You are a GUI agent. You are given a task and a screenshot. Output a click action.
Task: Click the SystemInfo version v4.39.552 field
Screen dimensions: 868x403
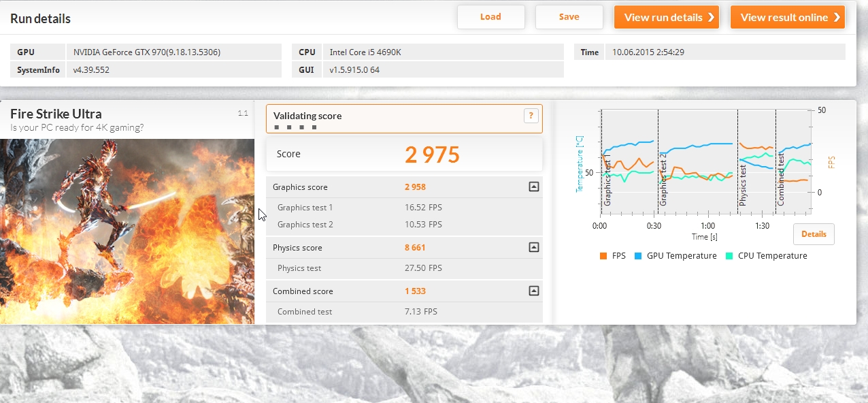click(x=173, y=70)
